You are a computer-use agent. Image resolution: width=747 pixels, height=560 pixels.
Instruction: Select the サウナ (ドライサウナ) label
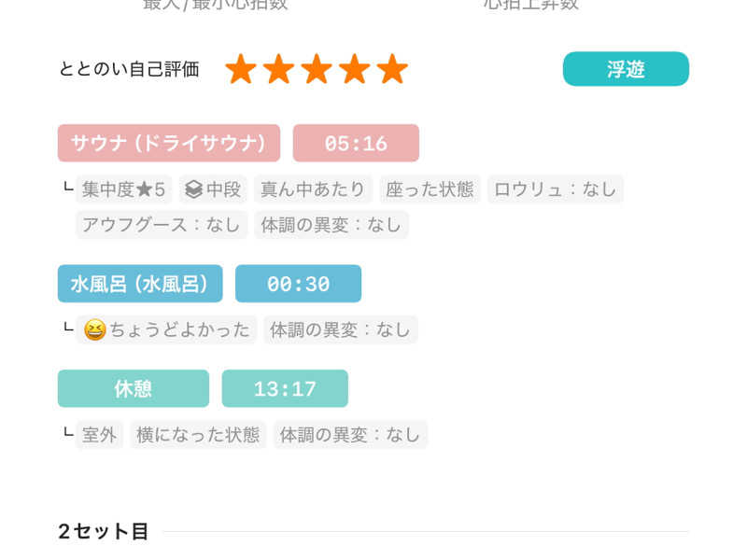(x=169, y=143)
